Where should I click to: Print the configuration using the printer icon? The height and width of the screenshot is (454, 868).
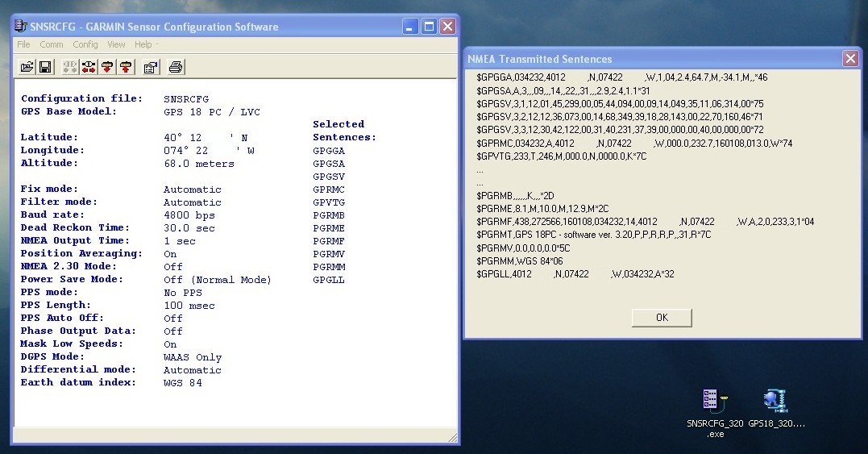pos(176,67)
